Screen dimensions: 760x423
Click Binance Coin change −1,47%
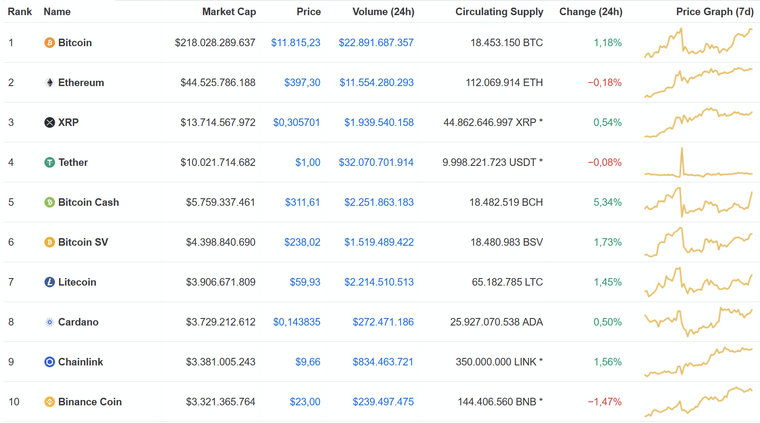pyautogui.click(x=605, y=402)
